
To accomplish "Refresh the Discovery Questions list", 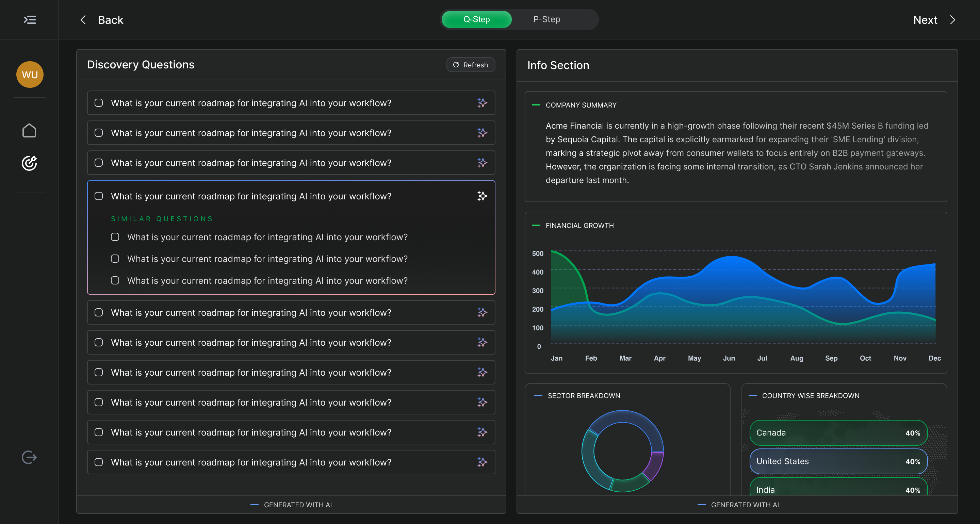I will tap(471, 65).
